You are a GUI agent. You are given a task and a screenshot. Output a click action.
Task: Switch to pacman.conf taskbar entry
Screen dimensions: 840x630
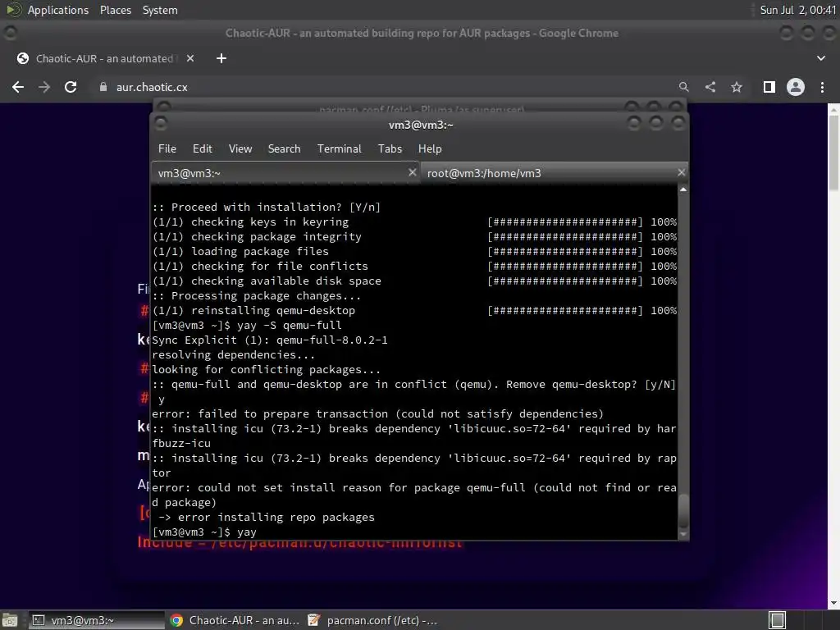[x=374, y=620]
